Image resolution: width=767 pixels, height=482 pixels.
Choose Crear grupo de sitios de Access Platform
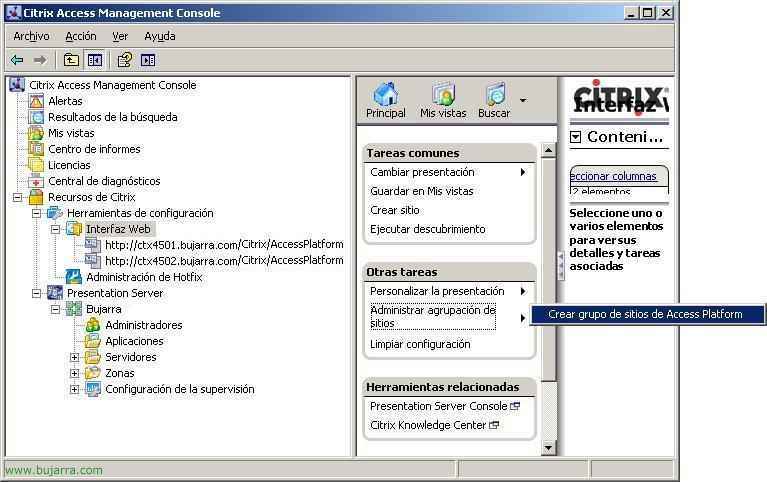pos(647,314)
